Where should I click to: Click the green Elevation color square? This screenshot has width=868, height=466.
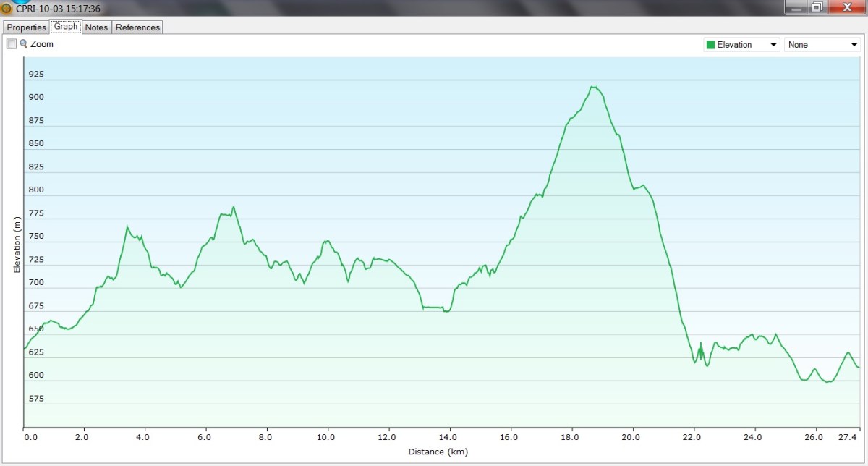click(710, 45)
